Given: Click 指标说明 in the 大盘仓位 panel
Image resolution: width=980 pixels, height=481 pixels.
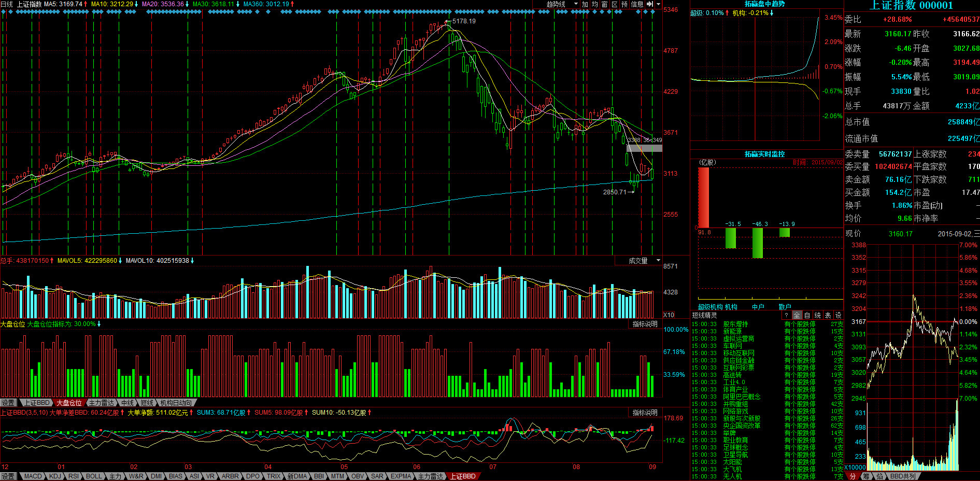Looking at the screenshot, I should (645, 324).
